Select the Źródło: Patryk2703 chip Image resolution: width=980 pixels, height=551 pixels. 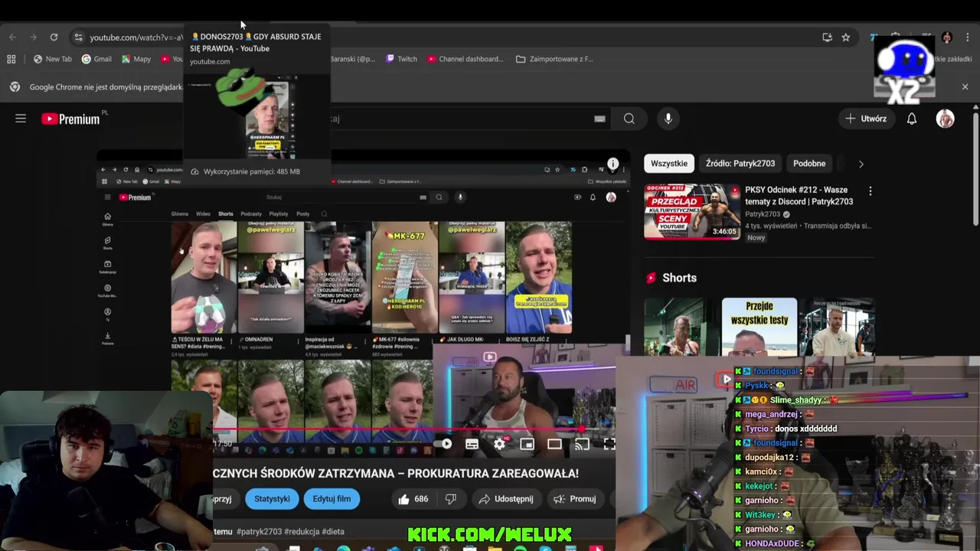tap(740, 163)
